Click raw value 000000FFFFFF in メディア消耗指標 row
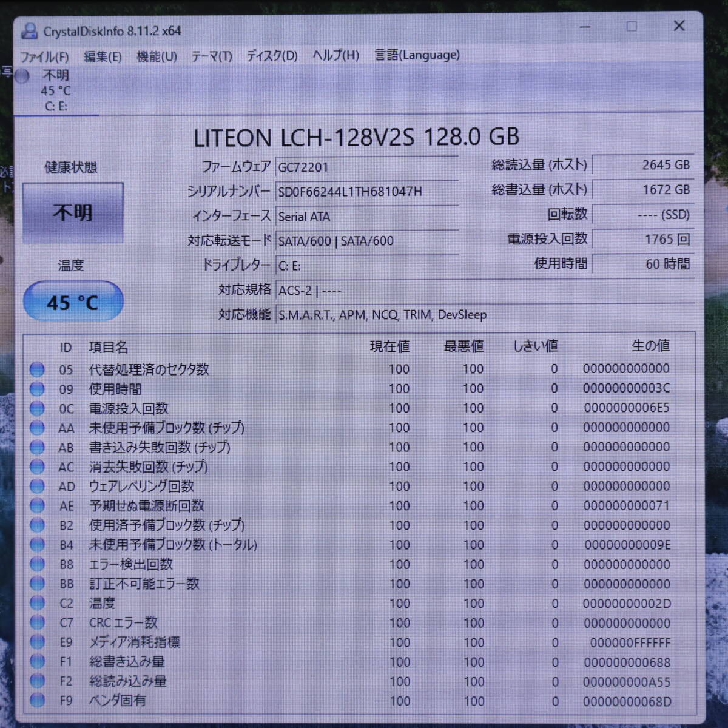728x728 pixels. (x=630, y=642)
